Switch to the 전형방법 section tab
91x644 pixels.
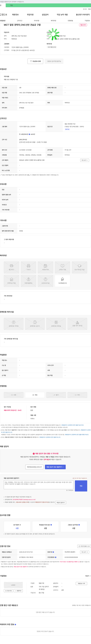(70, 21)
